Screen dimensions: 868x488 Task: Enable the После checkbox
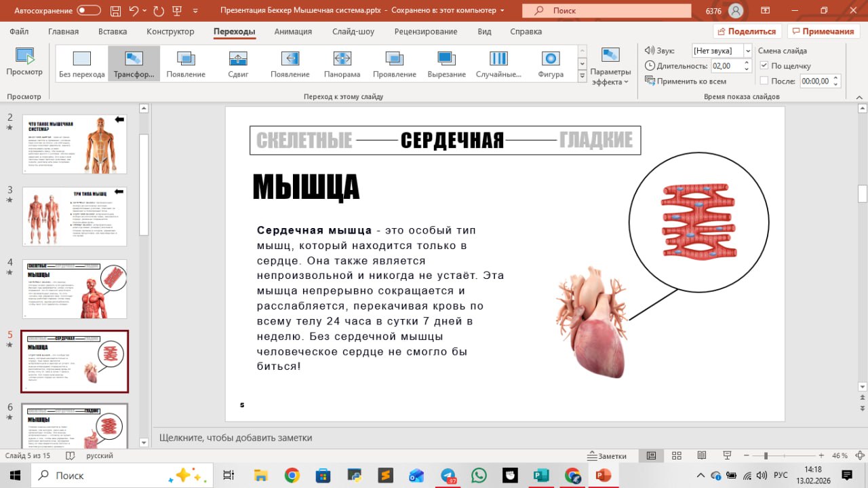click(764, 81)
